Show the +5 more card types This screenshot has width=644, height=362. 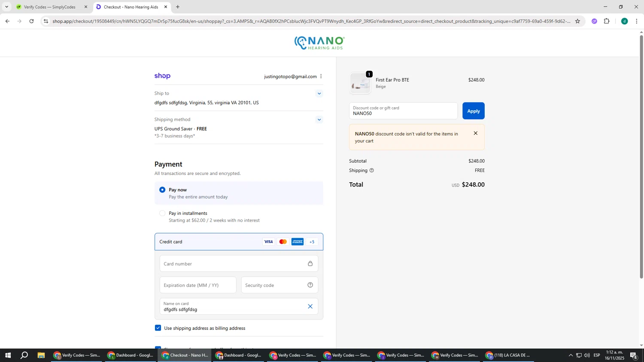312,242
